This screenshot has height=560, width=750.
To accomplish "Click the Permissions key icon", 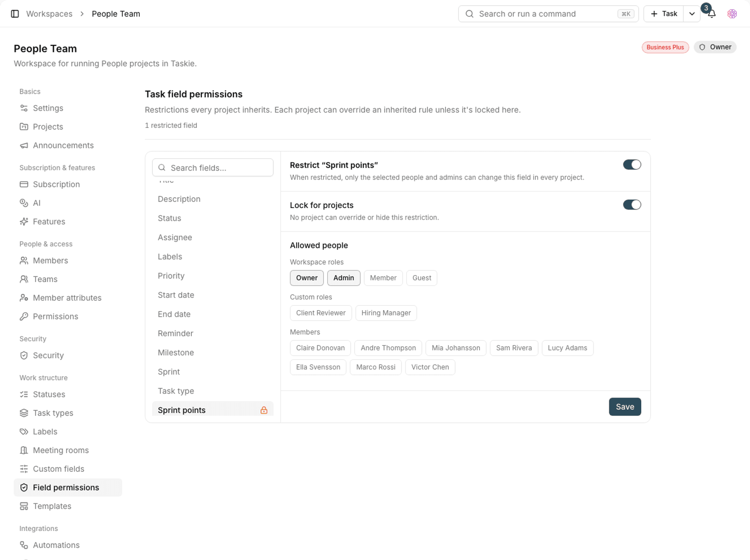I will pos(24,316).
